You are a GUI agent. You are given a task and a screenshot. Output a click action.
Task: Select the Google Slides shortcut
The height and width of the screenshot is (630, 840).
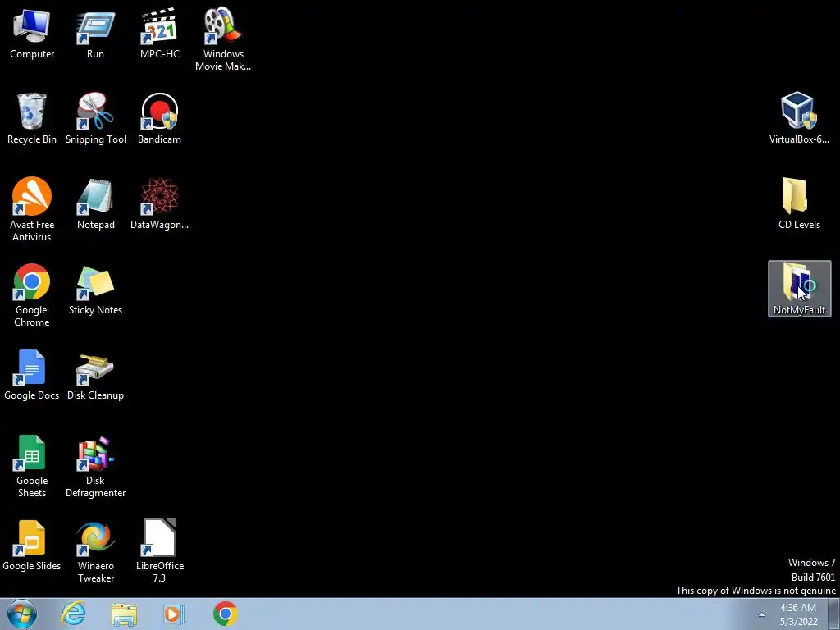(32, 546)
